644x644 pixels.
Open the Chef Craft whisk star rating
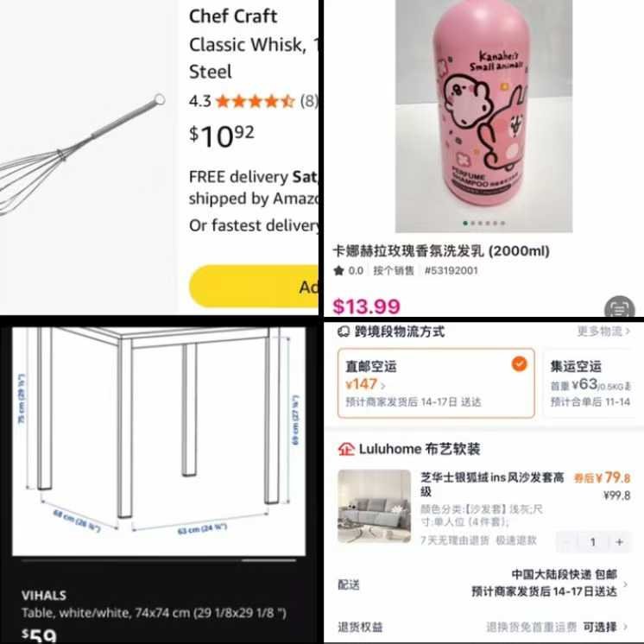pyautogui.click(x=255, y=101)
